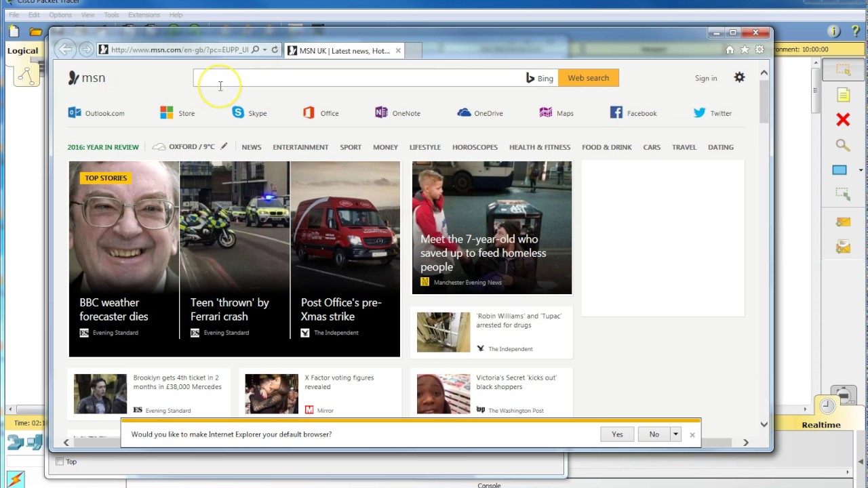Open the 7-year-old feeds homeless story
868x488 pixels.
(x=492, y=228)
